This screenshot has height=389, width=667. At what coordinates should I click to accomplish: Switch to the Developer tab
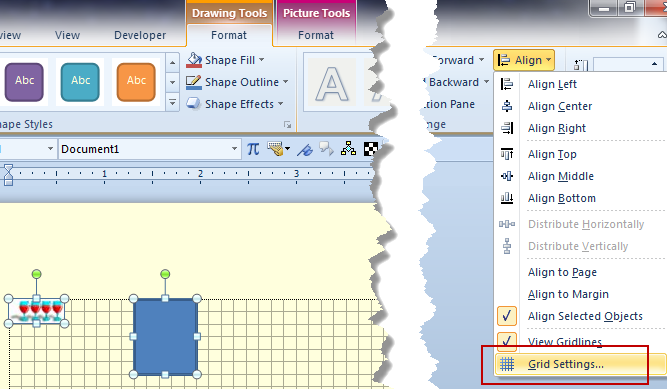(x=140, y=35)
